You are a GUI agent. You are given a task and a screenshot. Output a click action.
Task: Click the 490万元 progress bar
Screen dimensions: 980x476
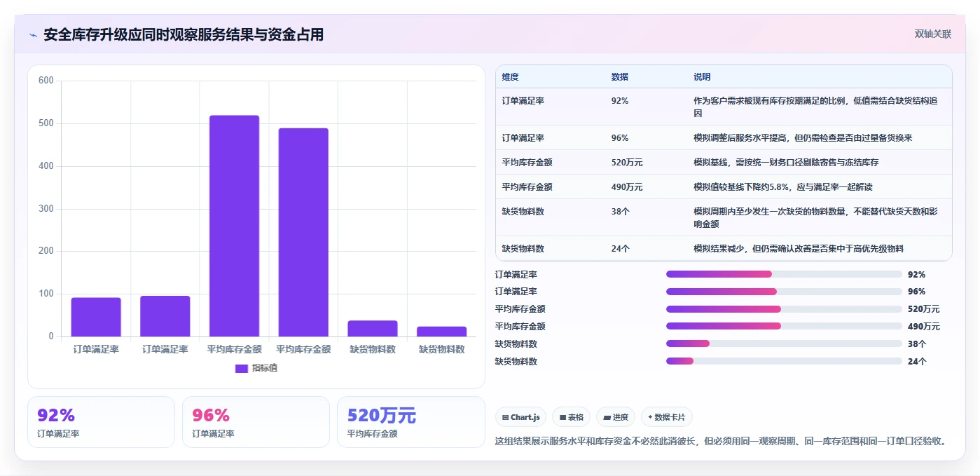click(784, 326)
